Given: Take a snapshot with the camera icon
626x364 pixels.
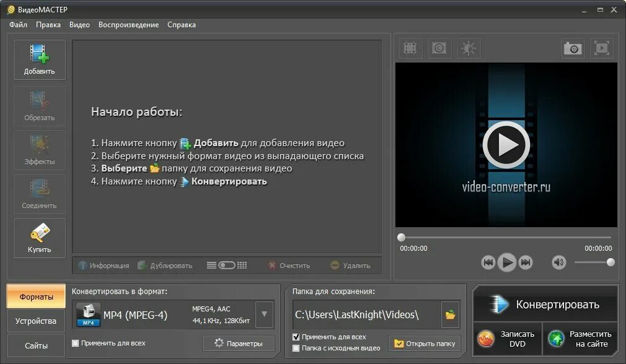Looking at the screenshot, I should pyautogui.click(x=573, y=48).
